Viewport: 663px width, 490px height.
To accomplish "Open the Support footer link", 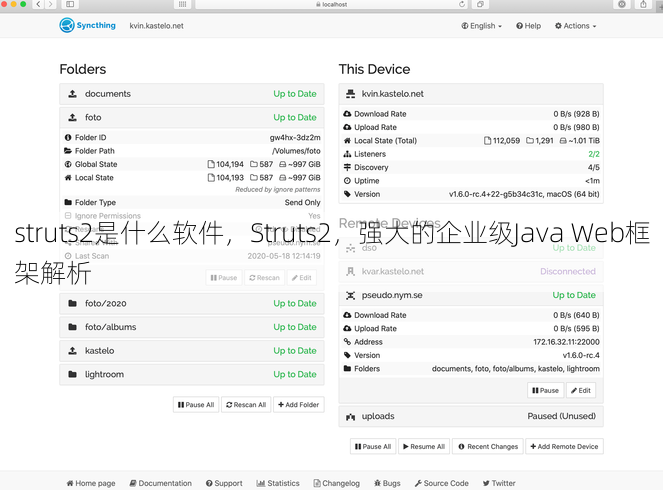I will tap(224, 483).
